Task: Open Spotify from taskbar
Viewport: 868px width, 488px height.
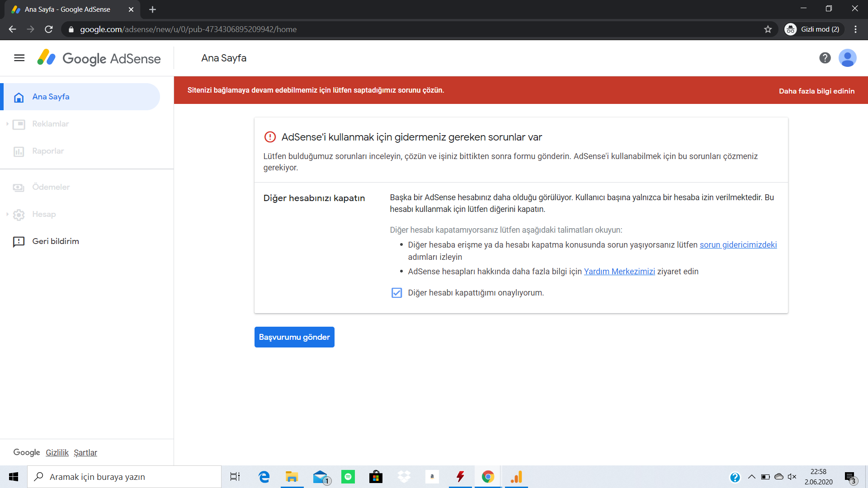Action: coord(348,477)
